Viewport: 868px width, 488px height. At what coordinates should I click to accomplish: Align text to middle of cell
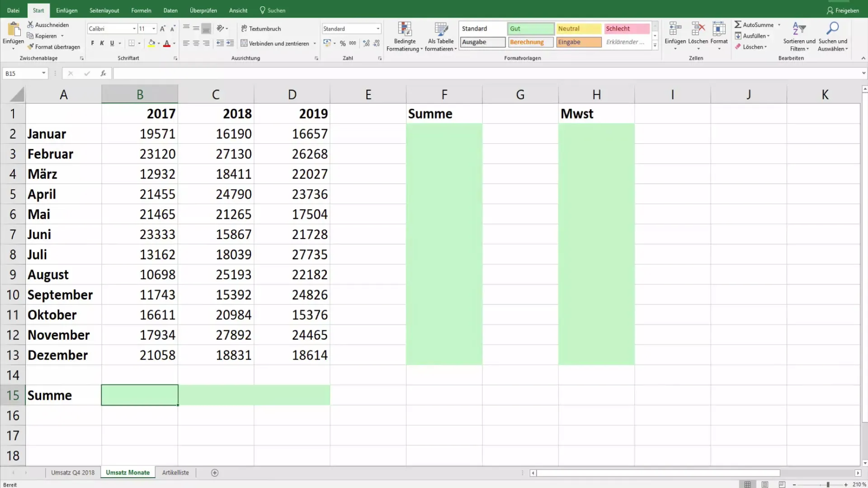click(x=196, y=28)
